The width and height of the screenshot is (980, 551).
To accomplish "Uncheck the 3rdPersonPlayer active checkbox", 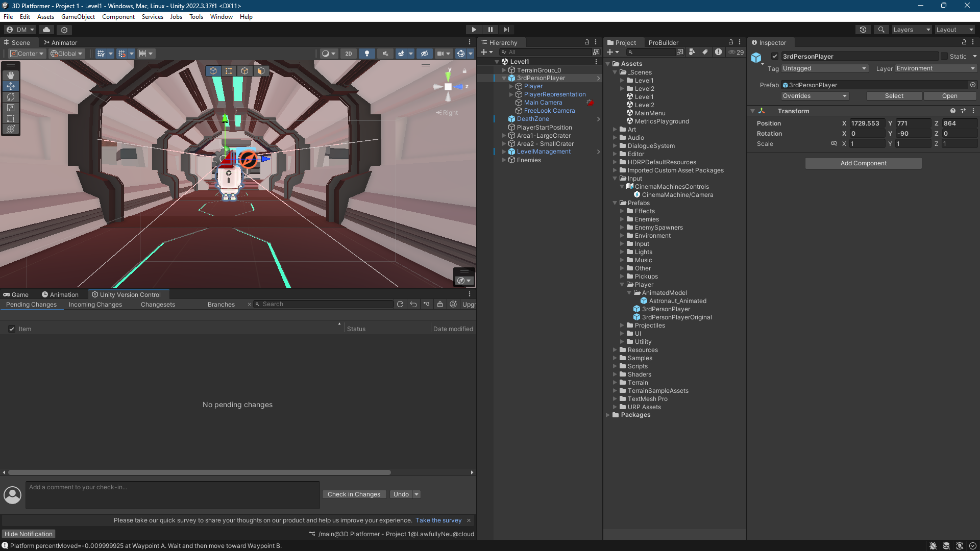I will pyautogui.click(x=775, y=57).
